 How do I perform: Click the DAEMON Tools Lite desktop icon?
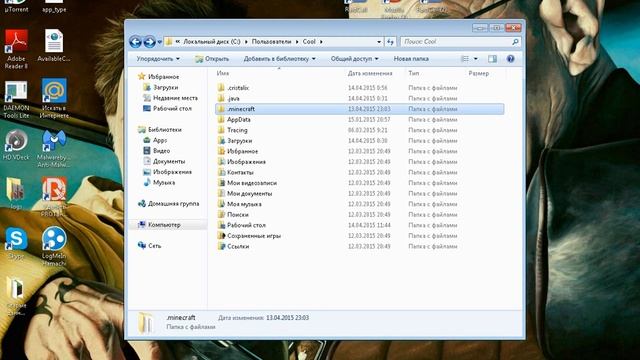coord(16,99)
